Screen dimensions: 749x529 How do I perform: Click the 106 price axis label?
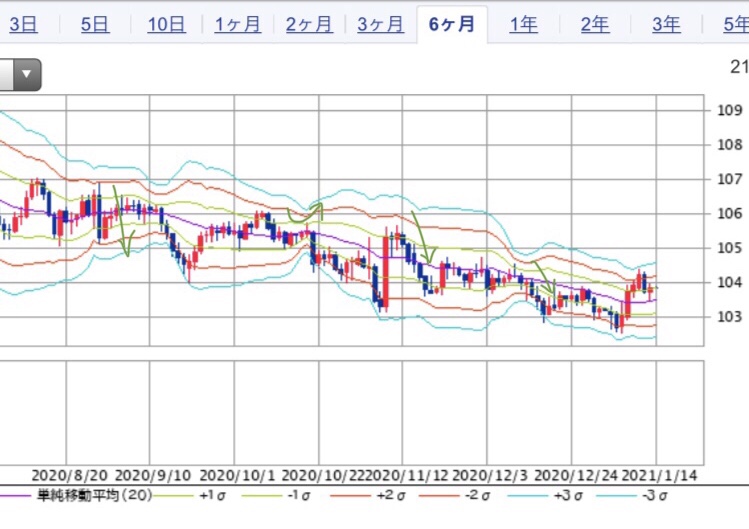pyautogui.click(x=730, y=214)
